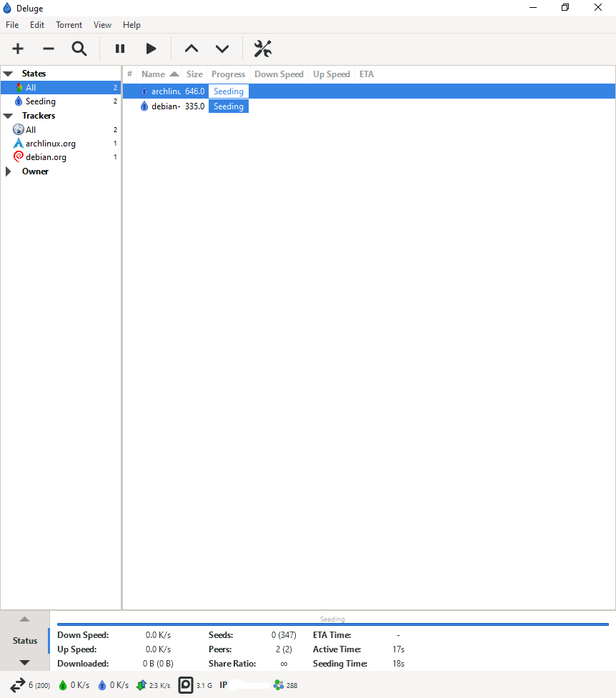Click the Active Time value 17s
Viewport: 616px width, 698px height.
tap(398, 649)
